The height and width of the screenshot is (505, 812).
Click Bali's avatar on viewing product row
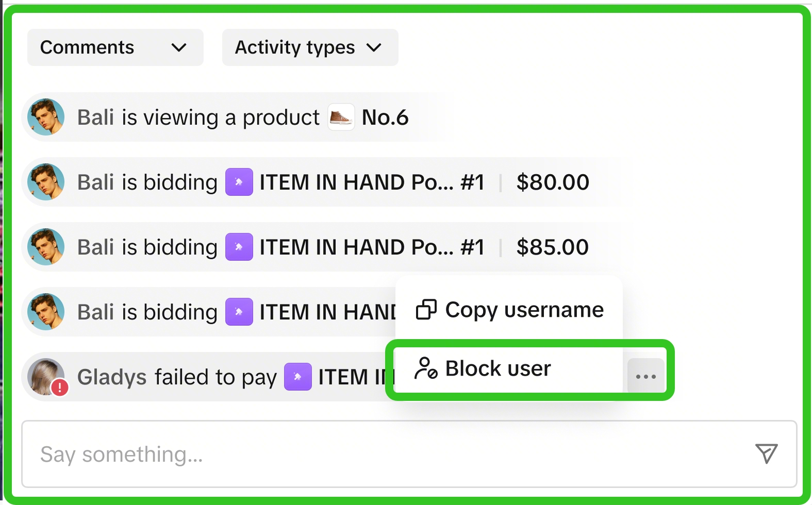(x=46, y=117)
